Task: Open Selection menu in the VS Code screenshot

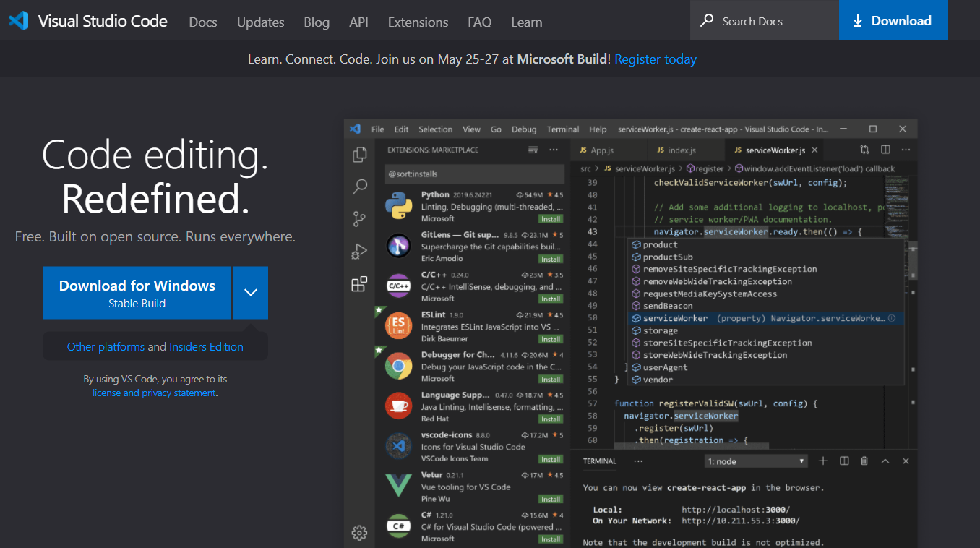Action: 436,129
